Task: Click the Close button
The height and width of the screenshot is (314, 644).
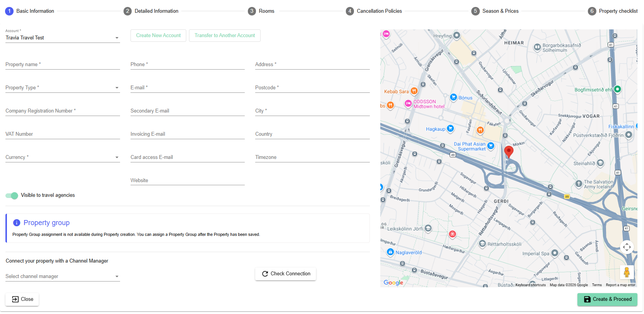Action: [x=22, y=299]
